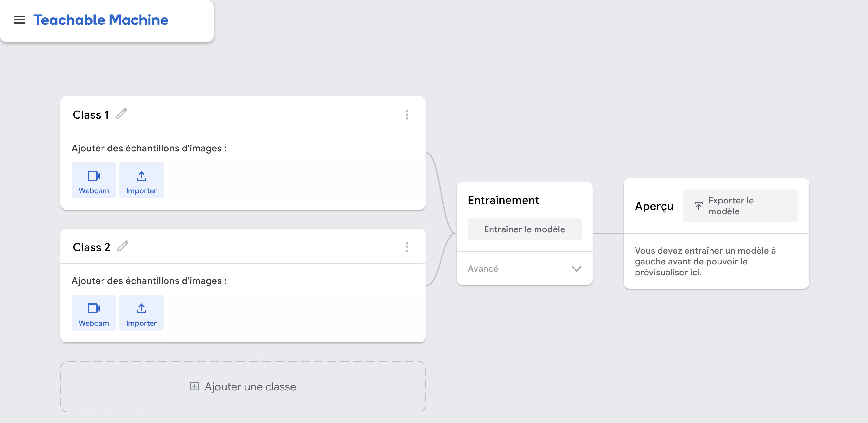Import image files into Class 1
Viewport: 868px width, 423px height.
click(x=141, y=180)
